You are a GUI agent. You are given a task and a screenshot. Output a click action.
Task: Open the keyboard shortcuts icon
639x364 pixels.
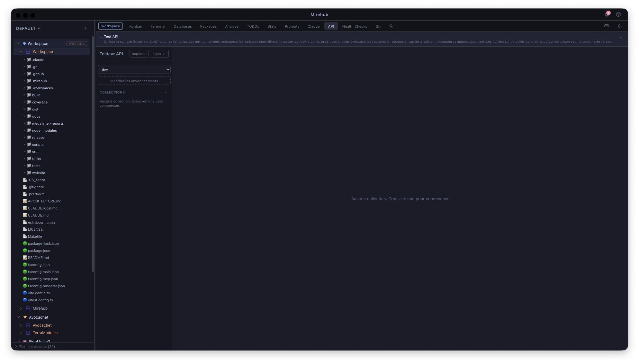[607, 26]
